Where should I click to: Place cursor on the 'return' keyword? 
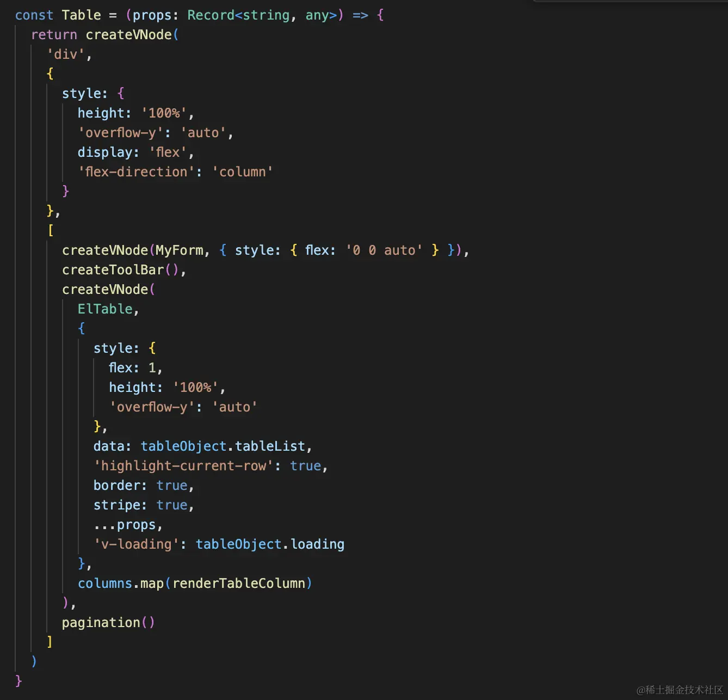[x=54, y=35]
